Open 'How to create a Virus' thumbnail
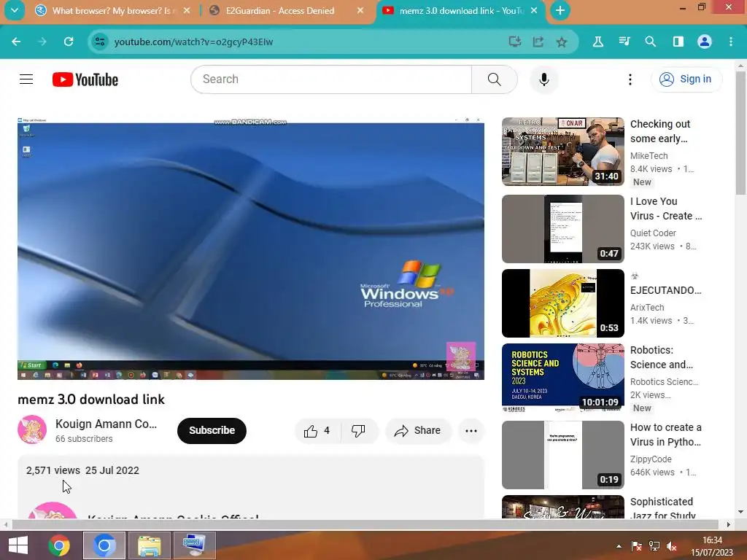This screenshot has height=560, width=747. [562, 455]
